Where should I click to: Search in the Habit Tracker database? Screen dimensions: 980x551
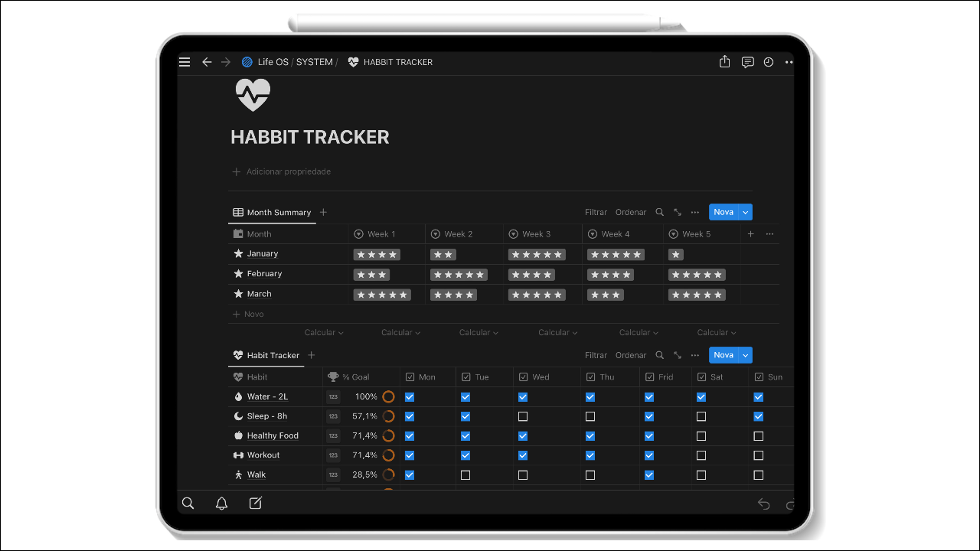click(x=660, y=355)
